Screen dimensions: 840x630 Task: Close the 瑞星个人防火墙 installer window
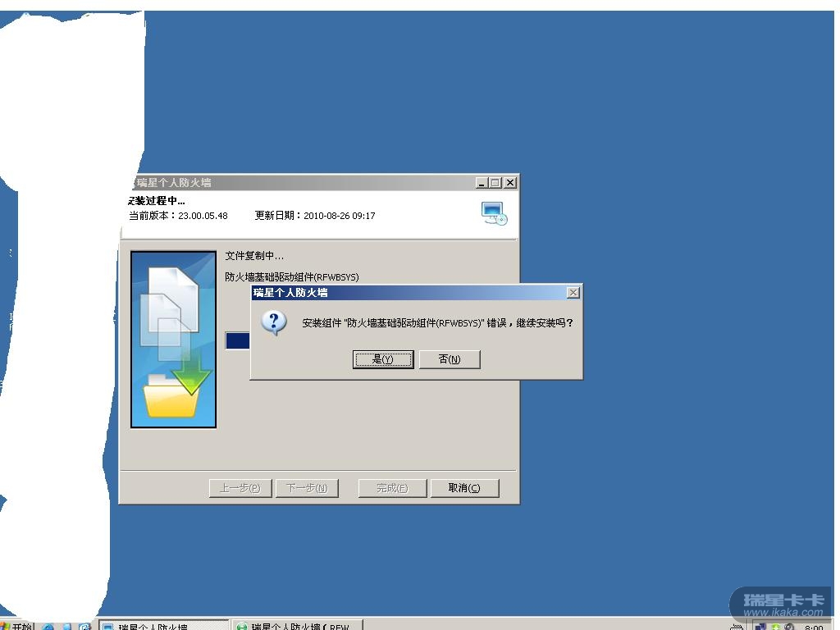pyautogui.click(x=510, y=183)
